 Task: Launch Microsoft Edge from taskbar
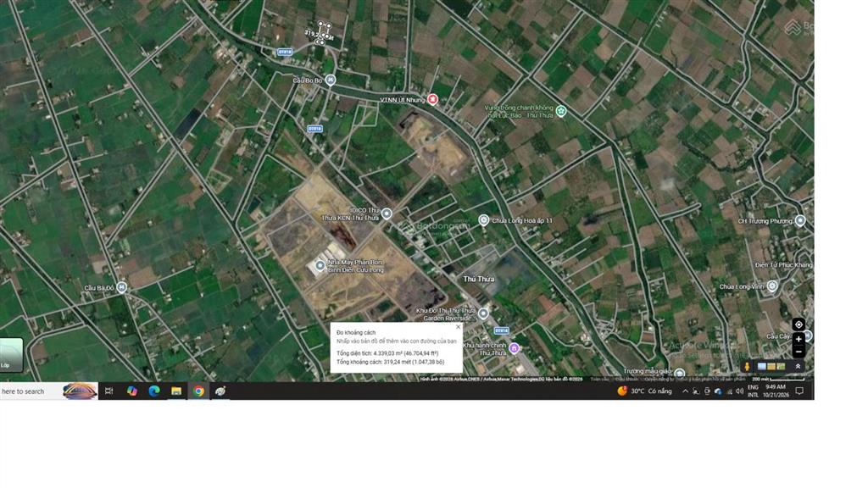point(154,391)
